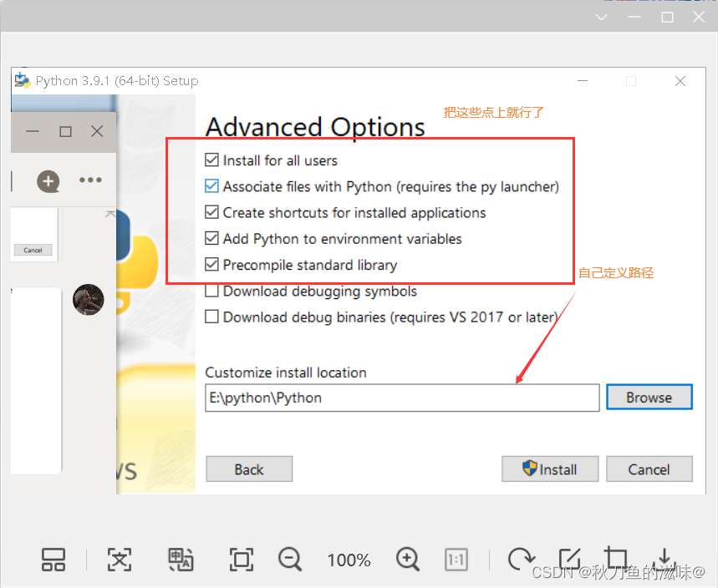Click the 1:1 actual size icon
This screenshot has height=588, width=718.
(456, 559)
